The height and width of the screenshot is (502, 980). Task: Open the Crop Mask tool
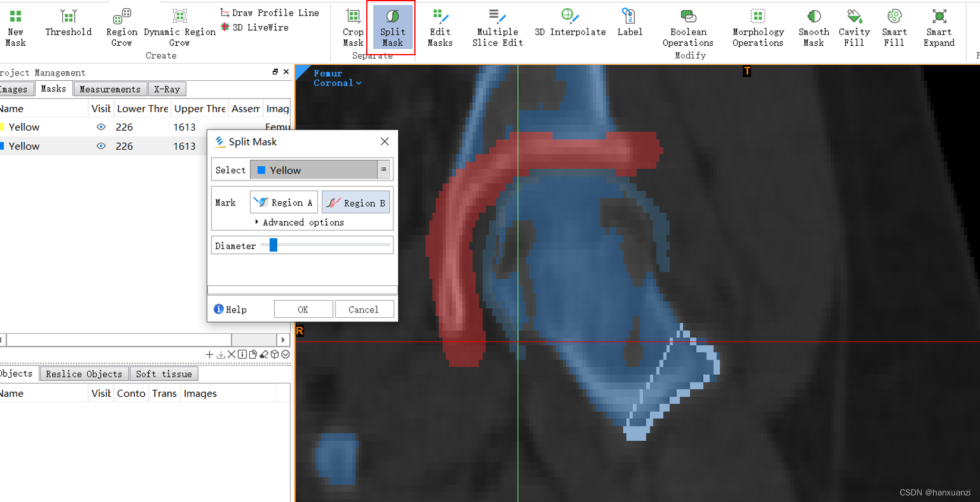pos(353,27)
